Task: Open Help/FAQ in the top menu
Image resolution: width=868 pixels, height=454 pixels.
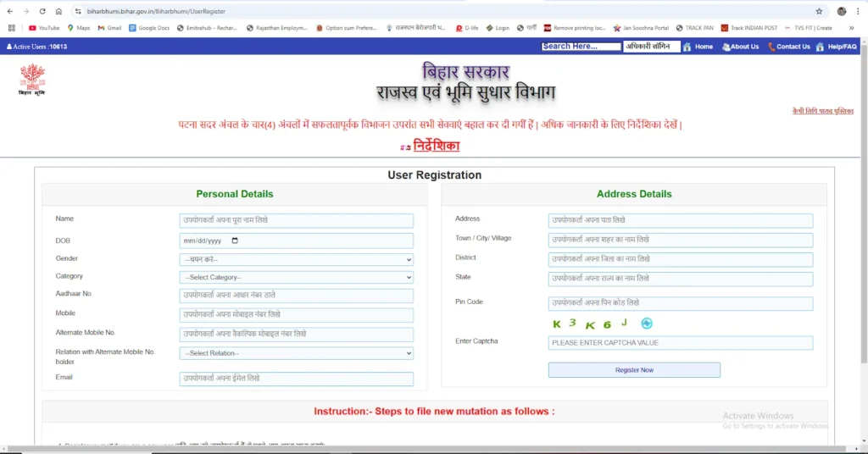Action: click(x=837, y=47)
